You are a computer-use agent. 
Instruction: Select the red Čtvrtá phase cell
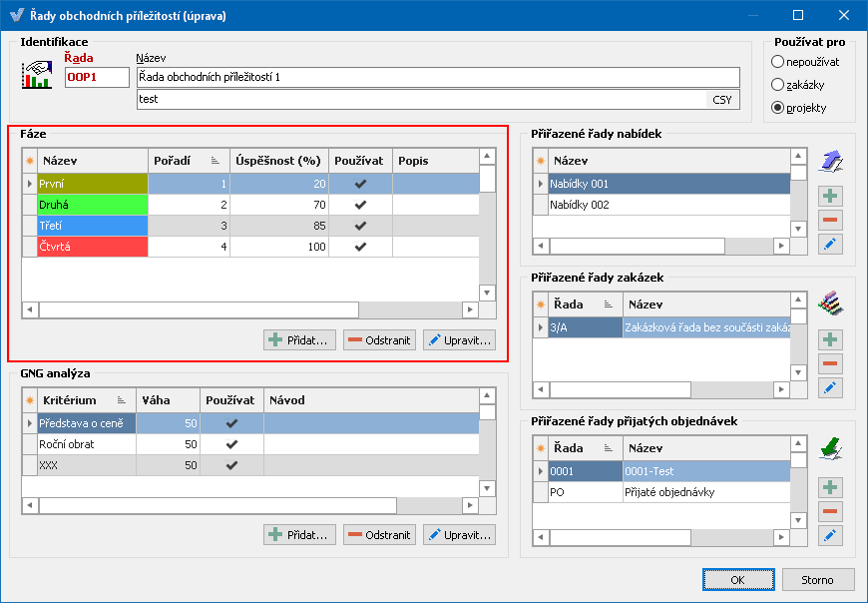93,247
